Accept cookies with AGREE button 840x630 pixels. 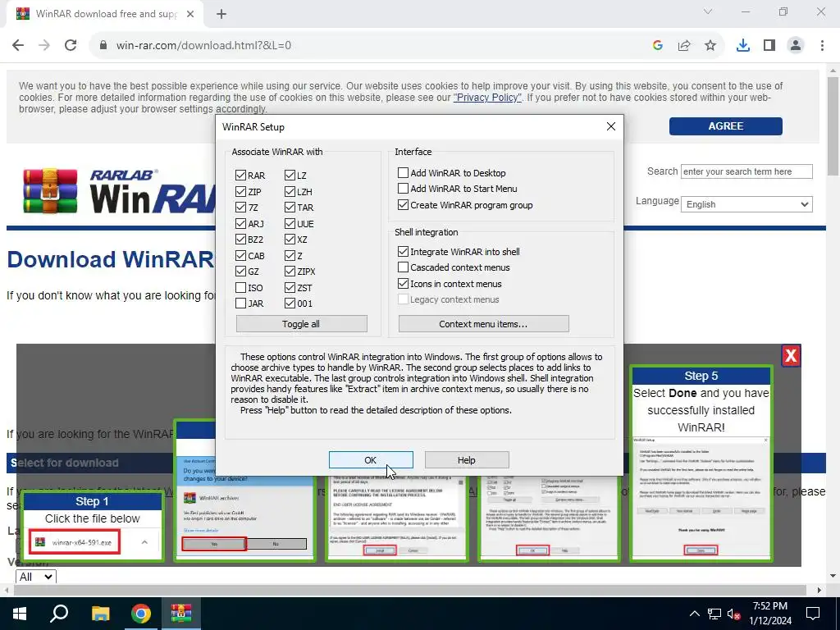click(725, 126)
